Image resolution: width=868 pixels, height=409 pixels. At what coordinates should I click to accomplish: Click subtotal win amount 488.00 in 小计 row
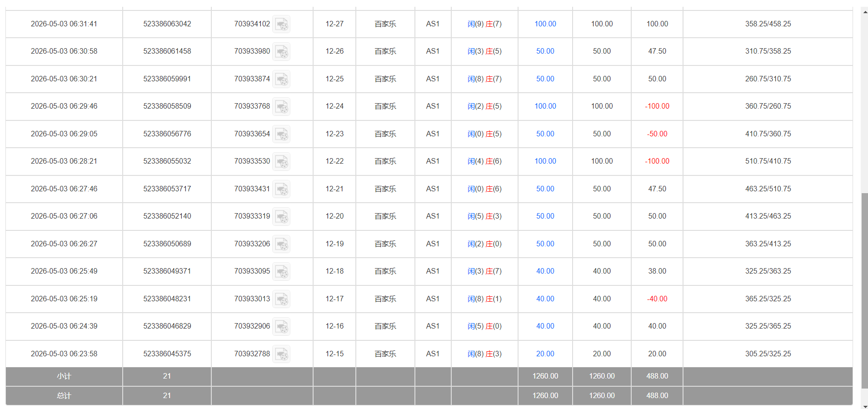click(x=657, y=376)
